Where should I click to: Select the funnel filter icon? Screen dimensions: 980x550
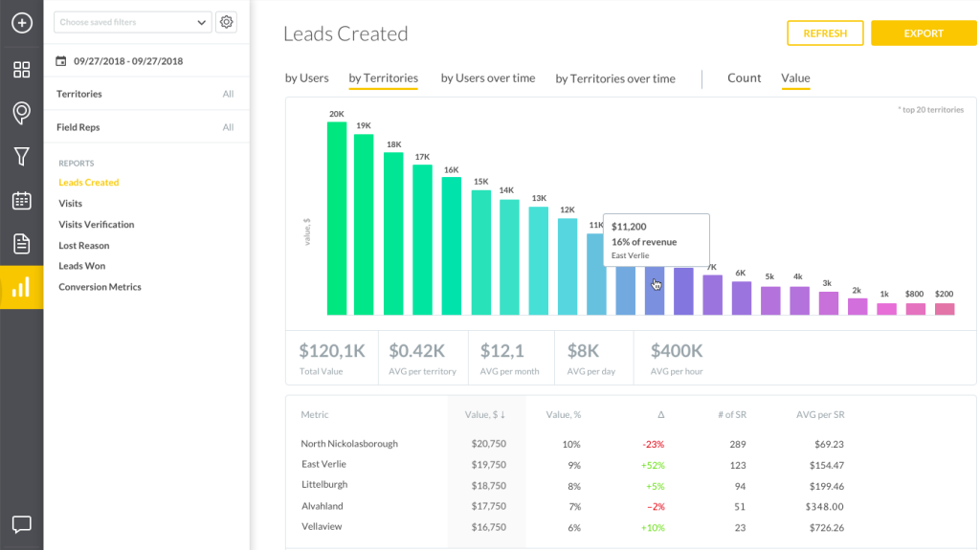[21, 157]
